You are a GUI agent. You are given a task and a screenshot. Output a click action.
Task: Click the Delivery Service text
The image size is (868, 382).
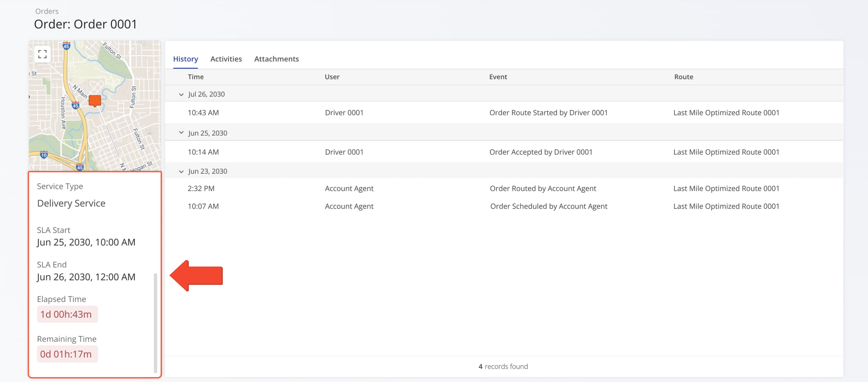point(71,203)
